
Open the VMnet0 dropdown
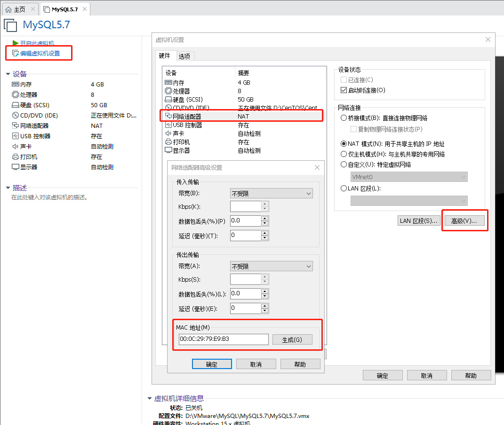[409, 177]
